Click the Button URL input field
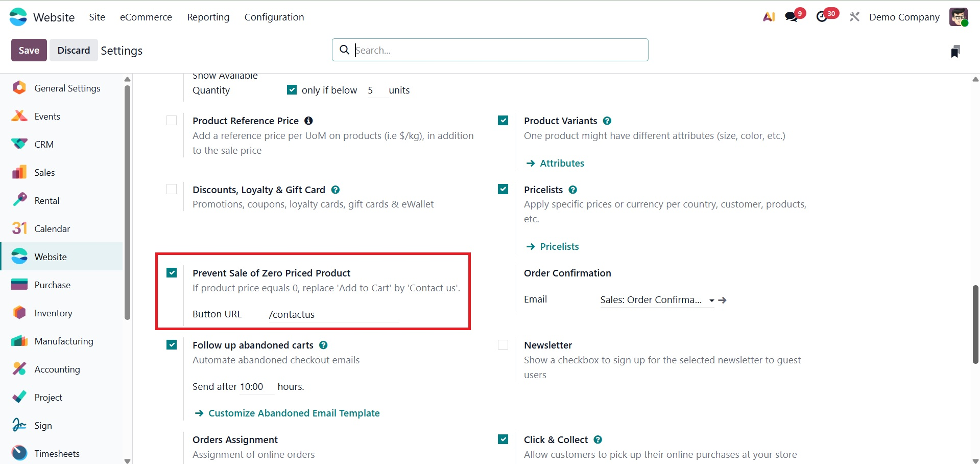Image resolution: width=980 pixels, height=464 pixels. [x=333, y=315]
